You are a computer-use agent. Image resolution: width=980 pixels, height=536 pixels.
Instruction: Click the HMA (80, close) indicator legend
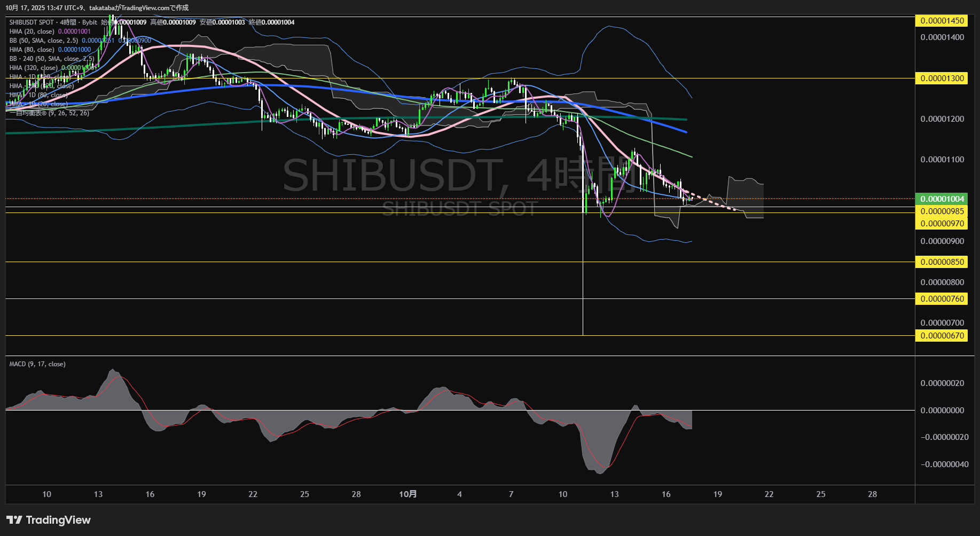pos(32,50)
